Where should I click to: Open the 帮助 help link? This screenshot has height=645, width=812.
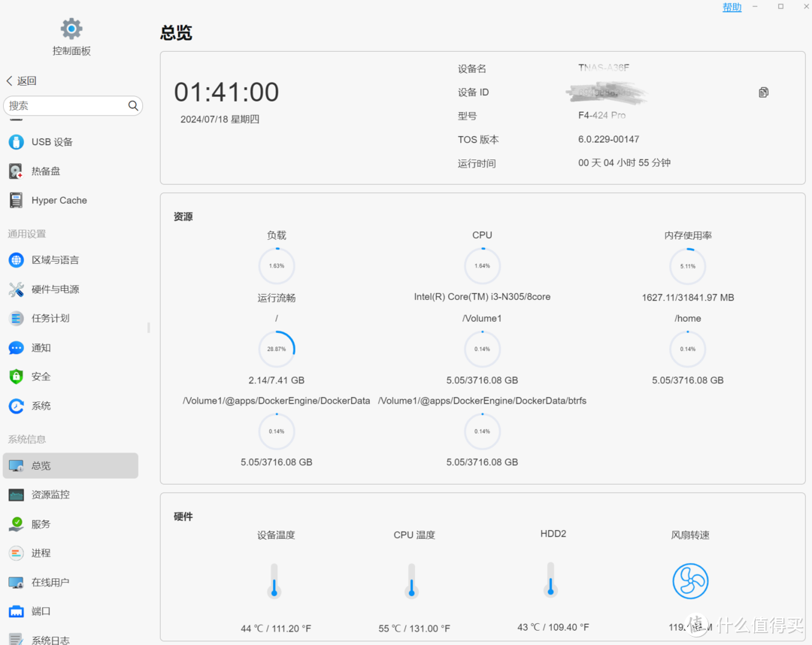731,7
